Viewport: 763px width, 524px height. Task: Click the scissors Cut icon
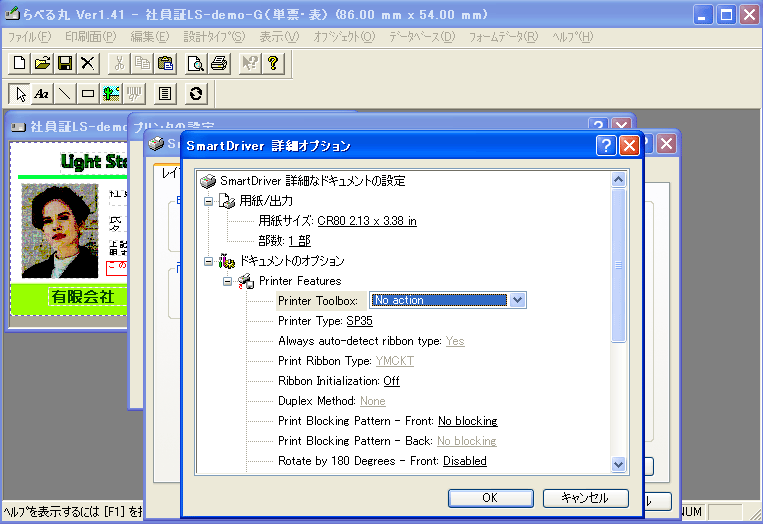click(x=119, y=63)
